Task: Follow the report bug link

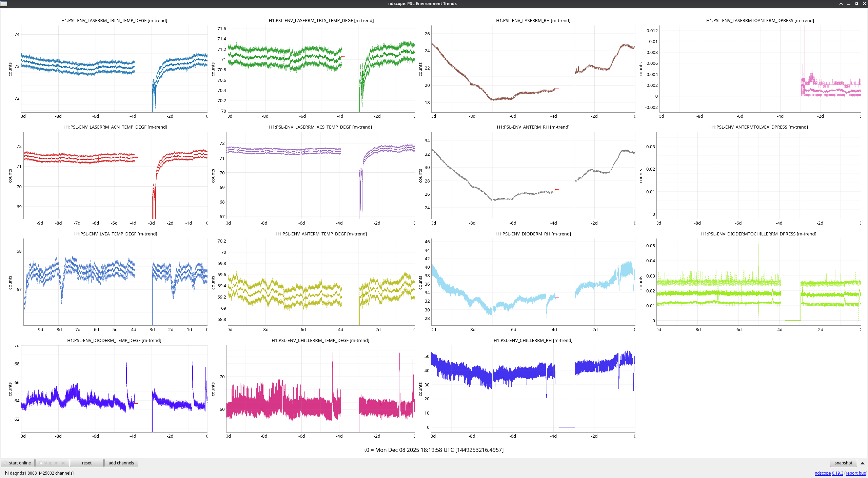Action: pos(855,473)
